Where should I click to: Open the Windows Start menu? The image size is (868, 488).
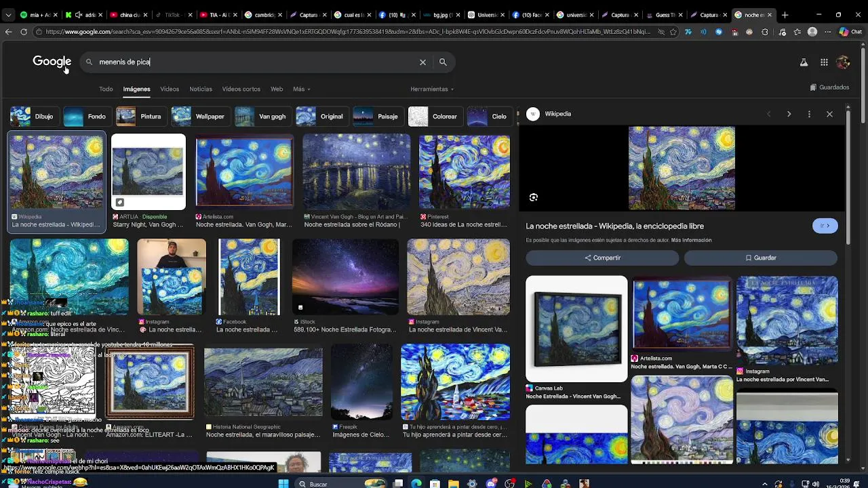tap(283, 483)
